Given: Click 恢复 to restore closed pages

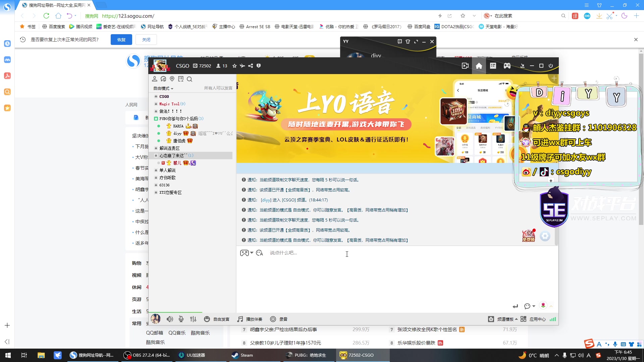Looking at the screenshot, I should [121, 40].
